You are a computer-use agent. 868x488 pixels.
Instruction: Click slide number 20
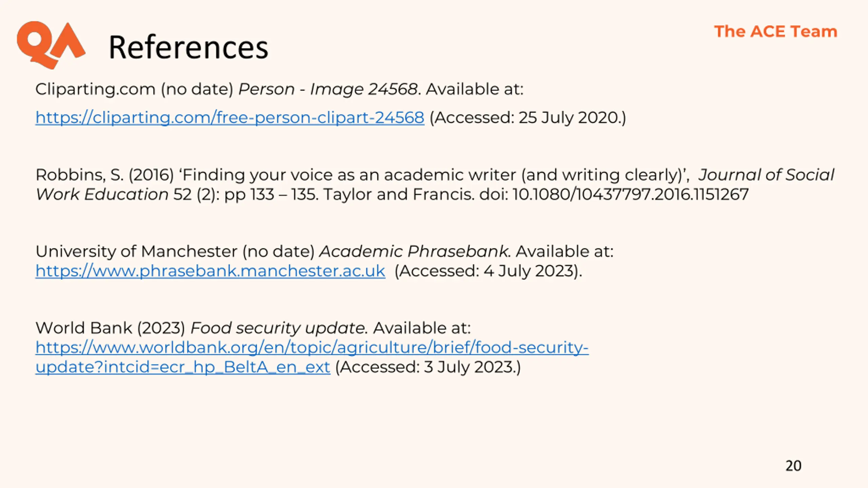tap(793, 466)
